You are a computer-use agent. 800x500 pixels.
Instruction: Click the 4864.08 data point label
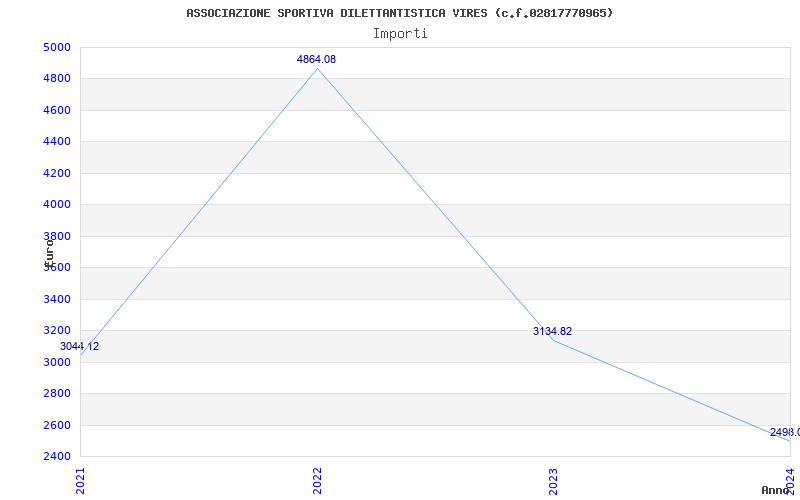coord(316,59)
